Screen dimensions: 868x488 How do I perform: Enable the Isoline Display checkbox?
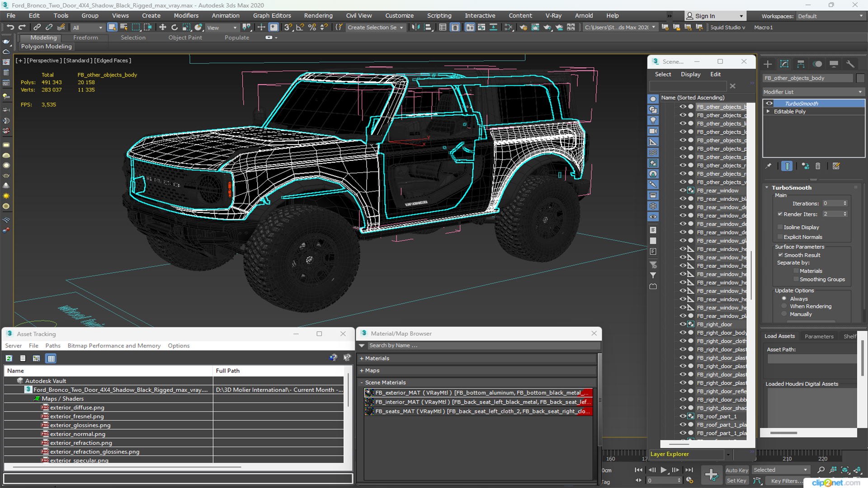pos(780,227)
